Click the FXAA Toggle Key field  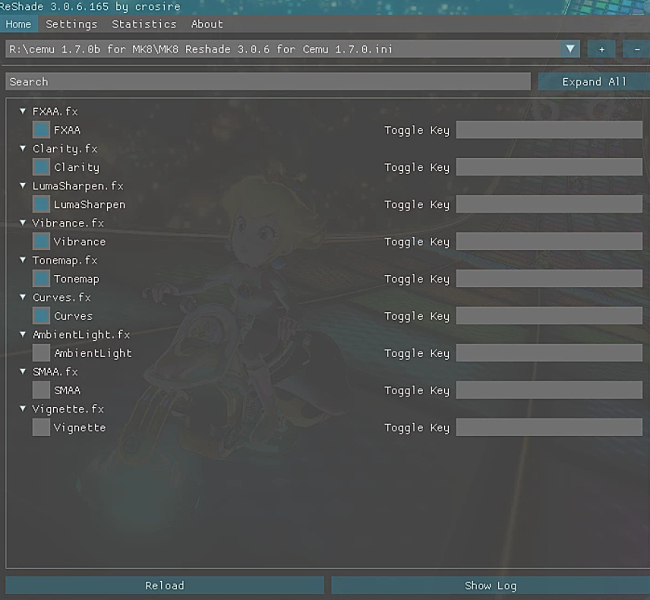pyautogui.click(x=549, y=130)
